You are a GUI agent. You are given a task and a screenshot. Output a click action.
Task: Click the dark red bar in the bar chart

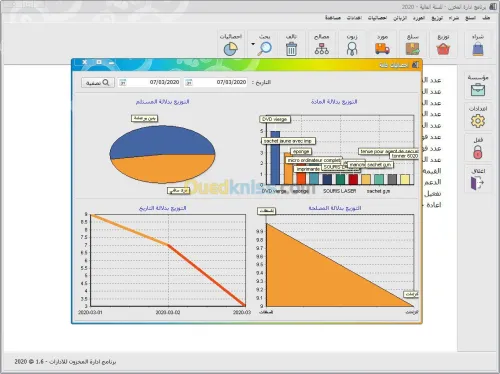353,179
